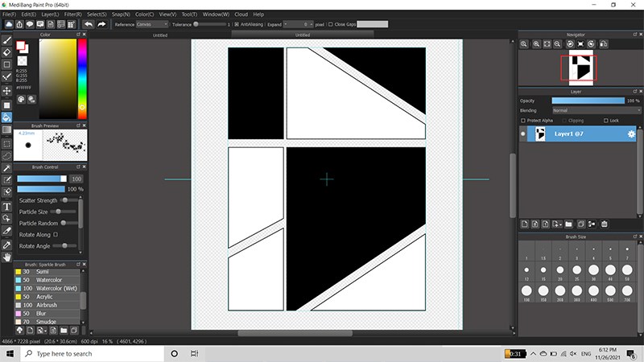Select the Gradient tool
This screenshot has width=644, height=362.
coord(6,130)
